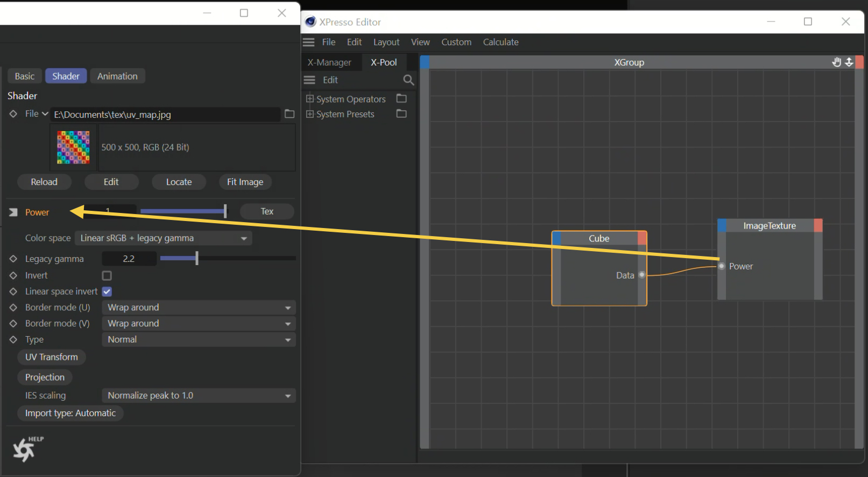Click the Legacy gamma slider handle
Viewport: 868px width, 477px height.
point(197,259)
